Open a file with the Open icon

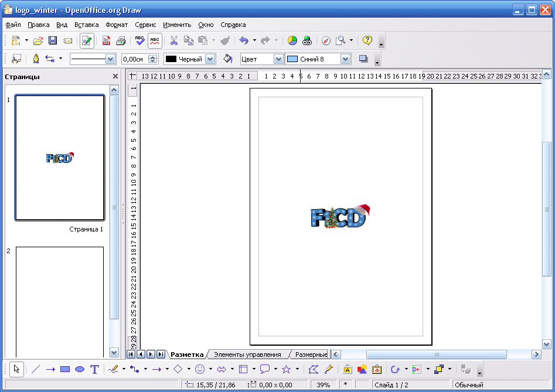(x=38, y=40)
